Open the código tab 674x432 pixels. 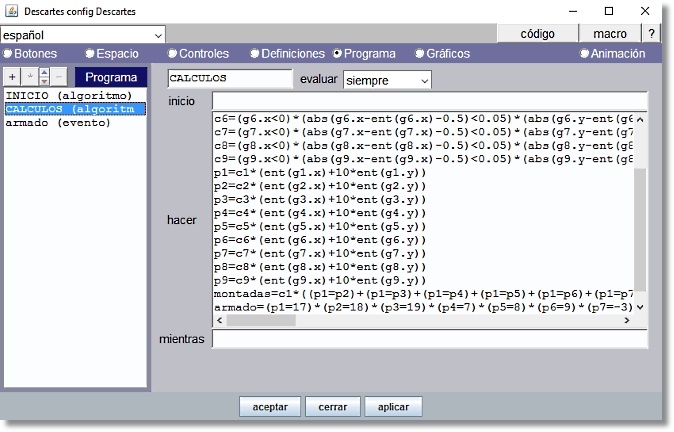coord(537,34)
